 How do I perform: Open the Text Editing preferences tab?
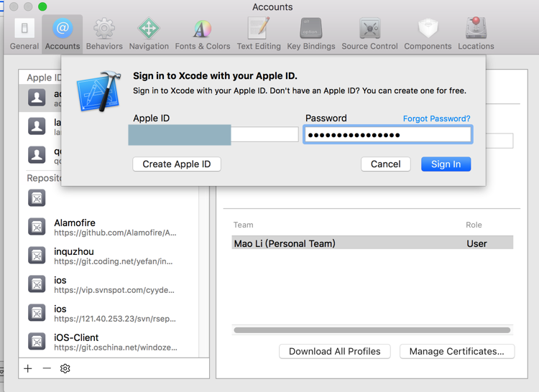coord(259,34)
